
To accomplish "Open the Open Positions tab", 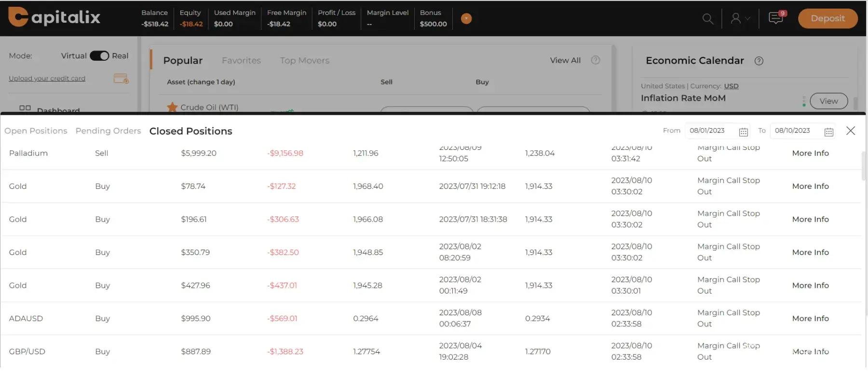I will coord(36,131).
